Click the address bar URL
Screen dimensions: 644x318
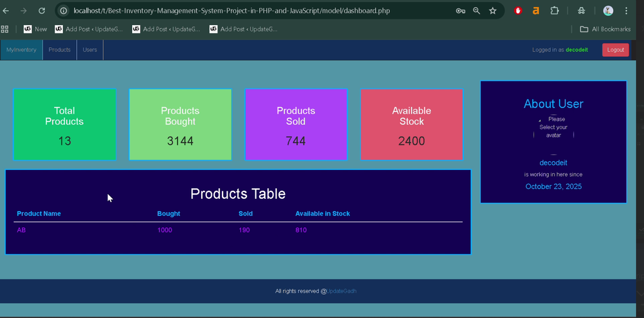coord(231,11)
